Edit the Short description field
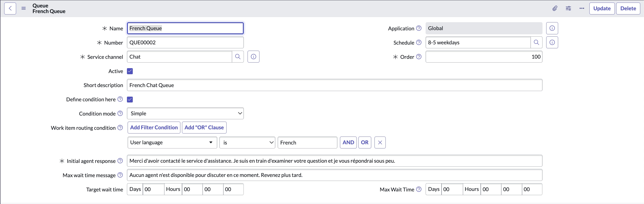The height and width of the screenshot is (204, 644). click(x=335, y=85)
